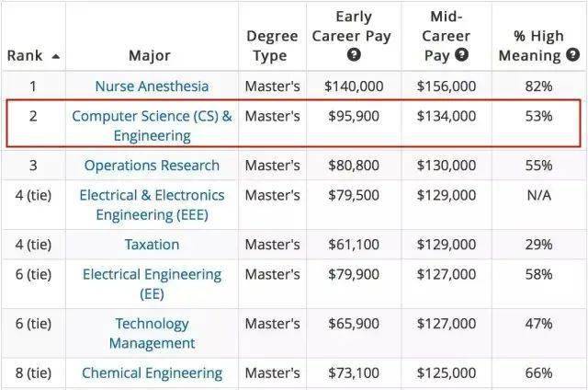588x390 pixels.
Task: Follow the Operations Research link
Action: coord(152,166)
